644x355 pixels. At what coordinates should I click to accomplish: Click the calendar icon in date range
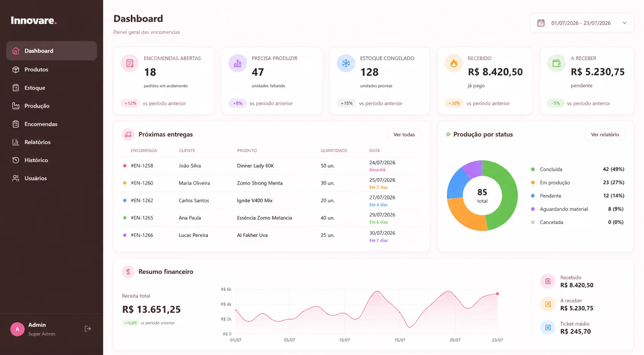[x=541, y=23]
